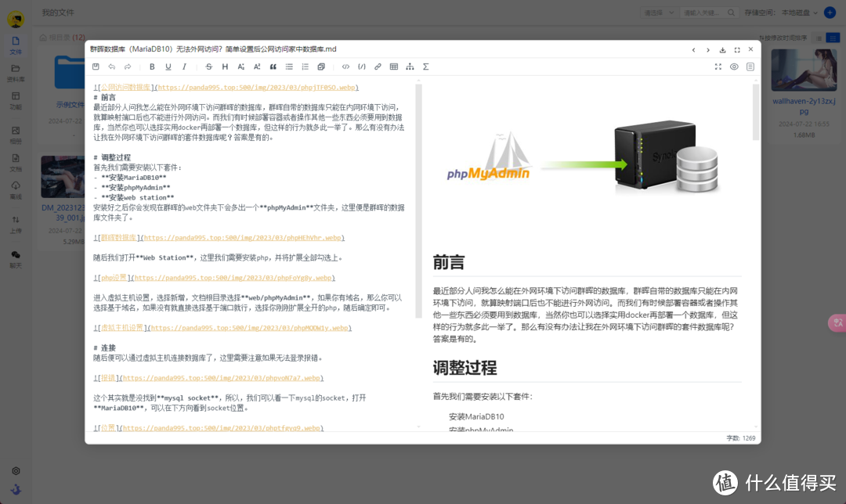Click the undo icon in the editor toolbar
Image resolution: width=846 pixels, height=504 pixels.
[x=112, y=67]
